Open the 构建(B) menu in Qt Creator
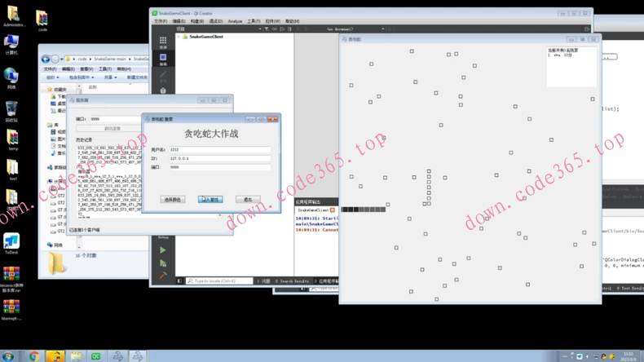This screenshot has height=362, width=644. pos(197,21)
